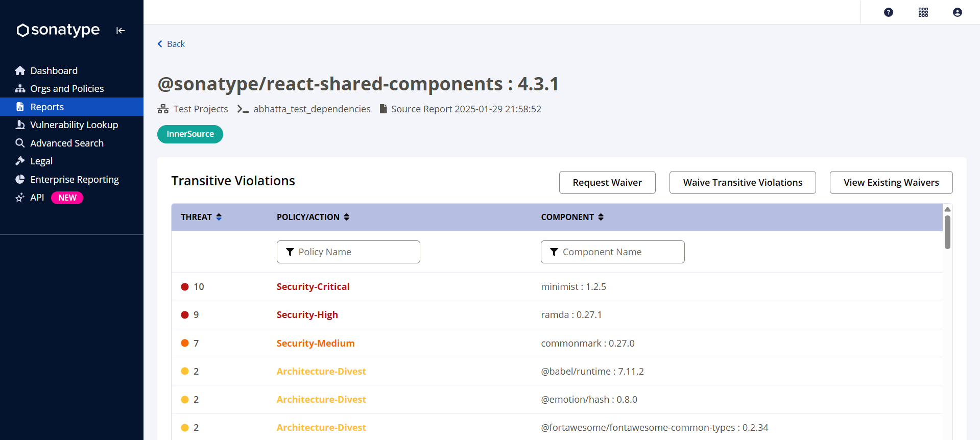980x440 pixels.
Task: Click component @emotion/hash : 0.8.0
Action: pos(589,399)
